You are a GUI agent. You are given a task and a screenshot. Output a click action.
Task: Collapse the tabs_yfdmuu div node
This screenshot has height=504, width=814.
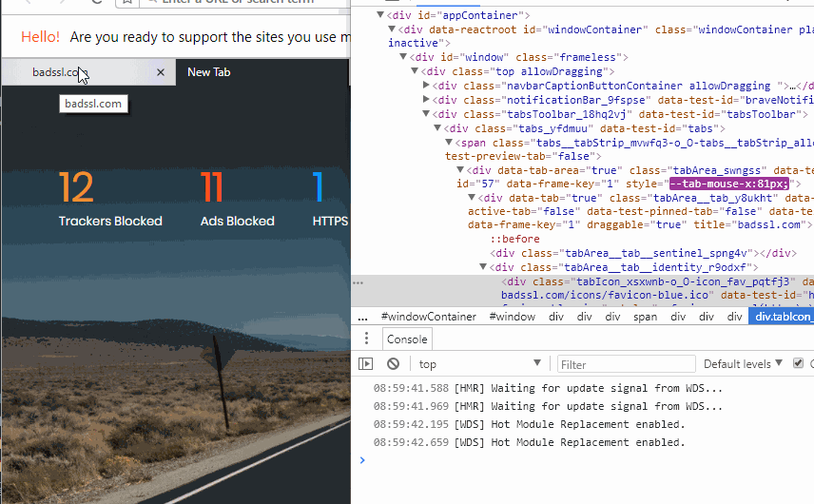(437, 127)
